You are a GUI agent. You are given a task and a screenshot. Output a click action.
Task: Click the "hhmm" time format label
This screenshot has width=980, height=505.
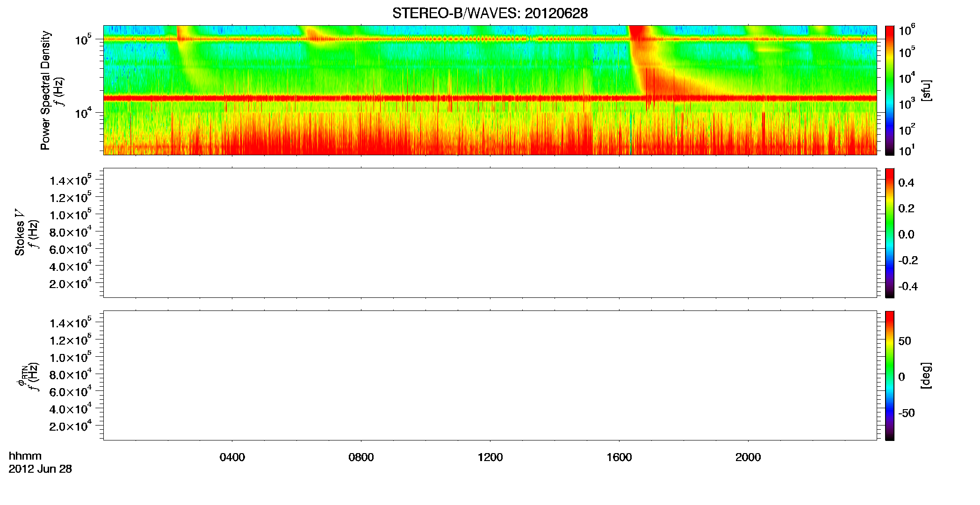tap(25, 456)
